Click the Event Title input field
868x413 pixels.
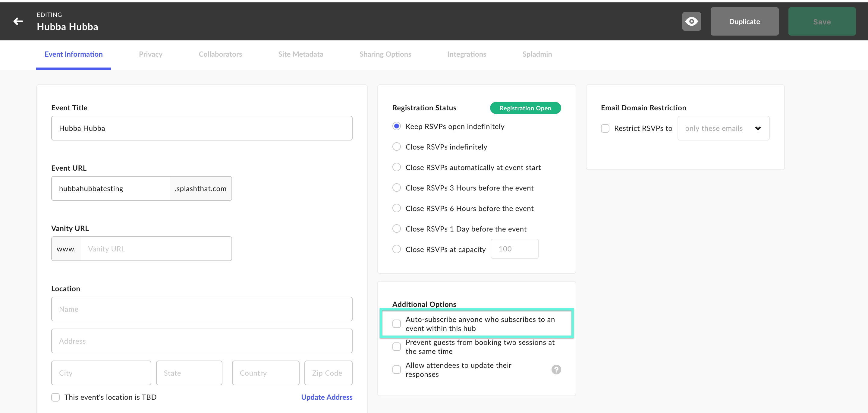[x=202, y=128]
